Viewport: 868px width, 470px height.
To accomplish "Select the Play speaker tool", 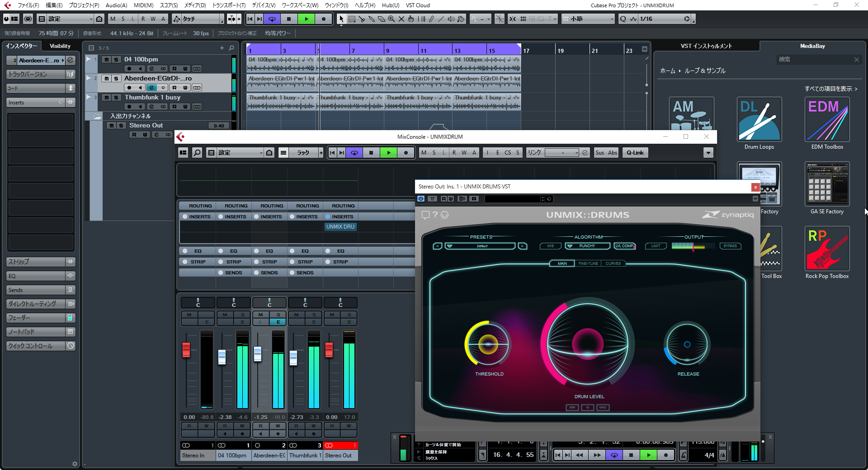I will click(x=451, y=19).
